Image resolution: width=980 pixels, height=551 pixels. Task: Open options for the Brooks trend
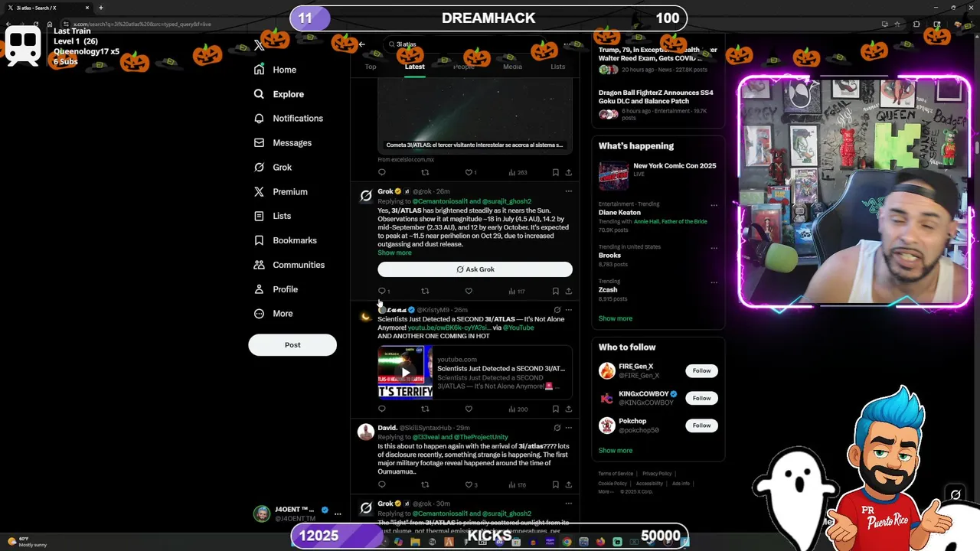[714, 248]
